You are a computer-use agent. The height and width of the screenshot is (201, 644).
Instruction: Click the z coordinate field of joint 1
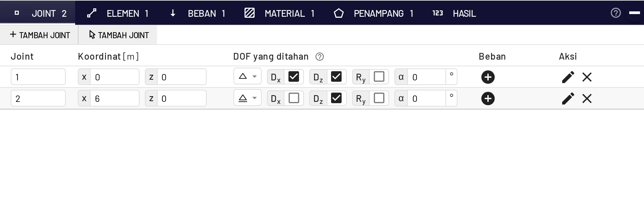point(182,77)
